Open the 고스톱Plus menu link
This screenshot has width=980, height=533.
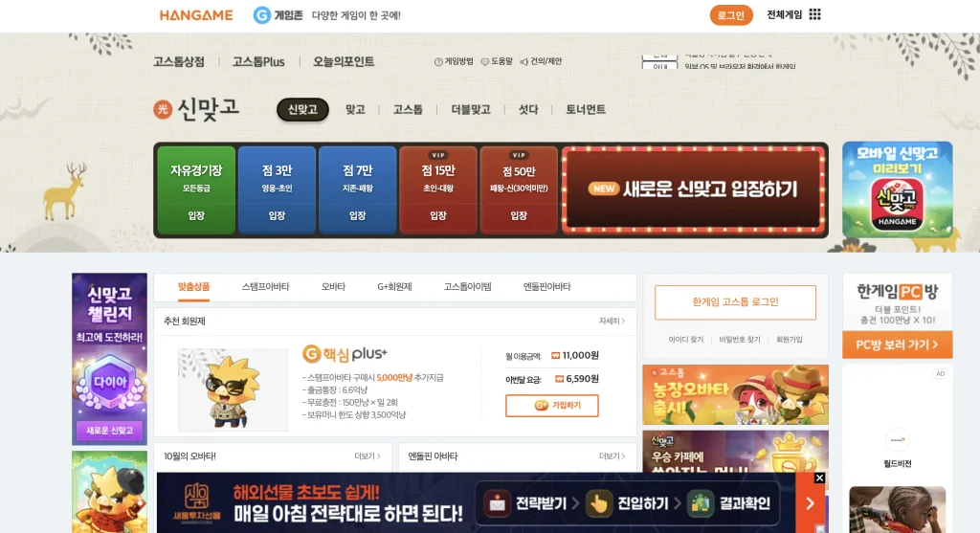tap(258, 61)
